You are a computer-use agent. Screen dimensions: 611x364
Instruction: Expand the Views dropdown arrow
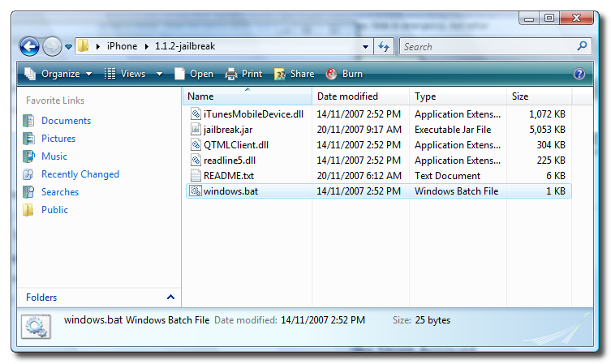(159, 74)
